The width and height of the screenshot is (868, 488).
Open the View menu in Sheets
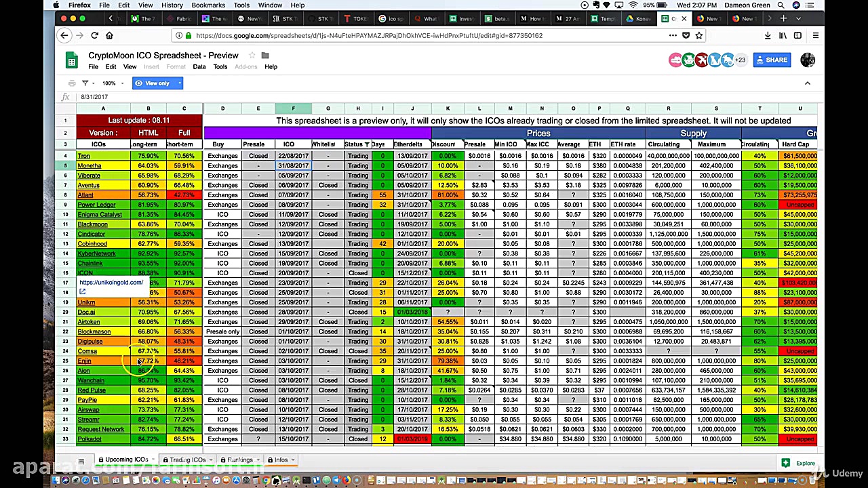(x=130, y=67)
